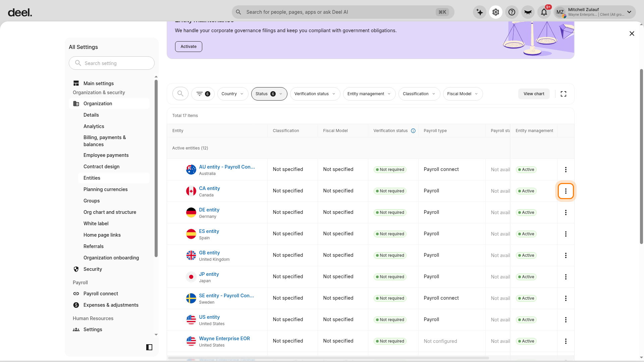644x362 pixels.
Task: Open the Status filter dropdown
Action: click(x=269, y=94)
